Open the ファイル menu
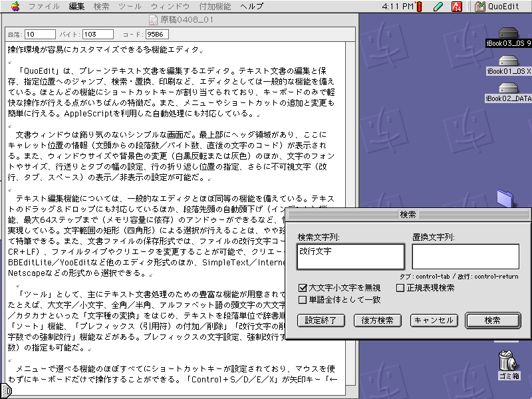 [44, 6]
